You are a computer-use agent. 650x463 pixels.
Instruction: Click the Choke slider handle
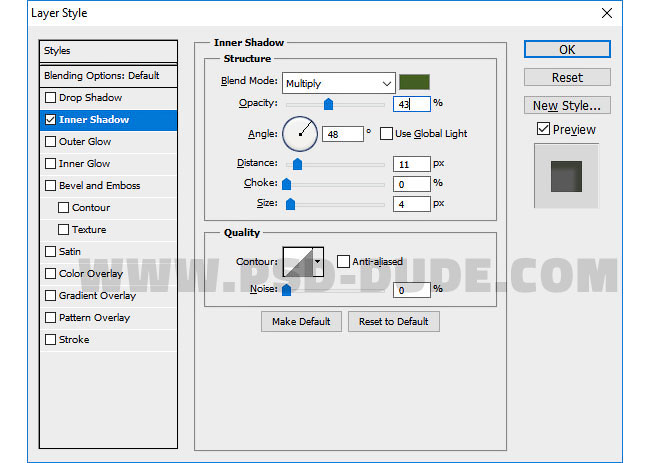pos(286,184)
